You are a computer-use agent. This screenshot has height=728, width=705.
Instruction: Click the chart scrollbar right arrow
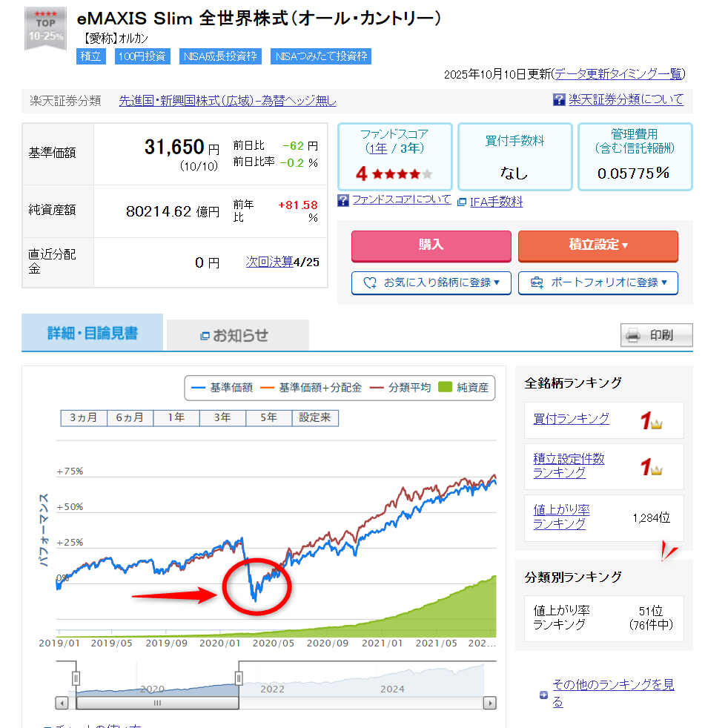click(x=489, y=702)
